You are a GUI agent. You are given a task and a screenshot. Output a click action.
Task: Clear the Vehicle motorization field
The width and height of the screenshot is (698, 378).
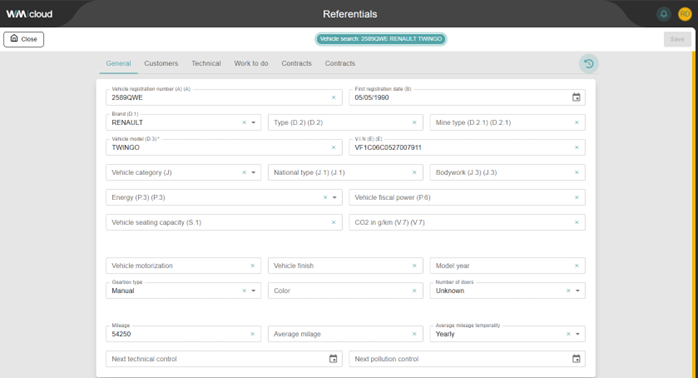pos(252,265)
